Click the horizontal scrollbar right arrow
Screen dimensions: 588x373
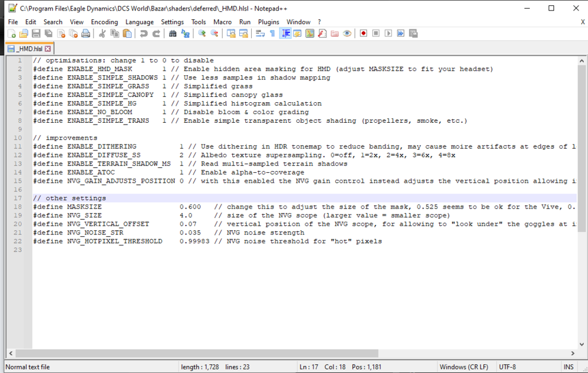pos(573,353)
